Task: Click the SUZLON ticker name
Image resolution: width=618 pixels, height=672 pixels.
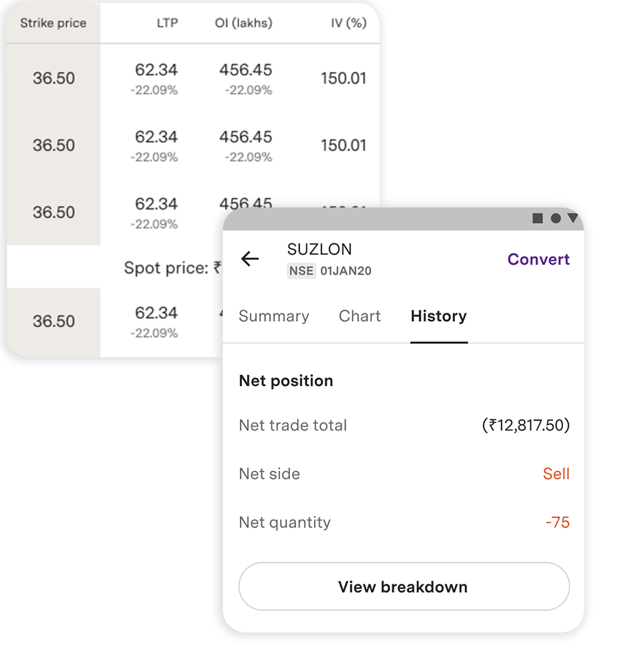Action: tap(320, 249)
